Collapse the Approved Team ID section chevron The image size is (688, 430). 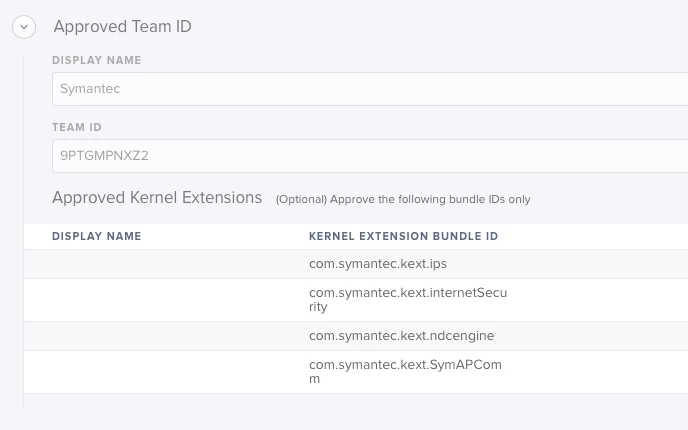pos(24,27)
